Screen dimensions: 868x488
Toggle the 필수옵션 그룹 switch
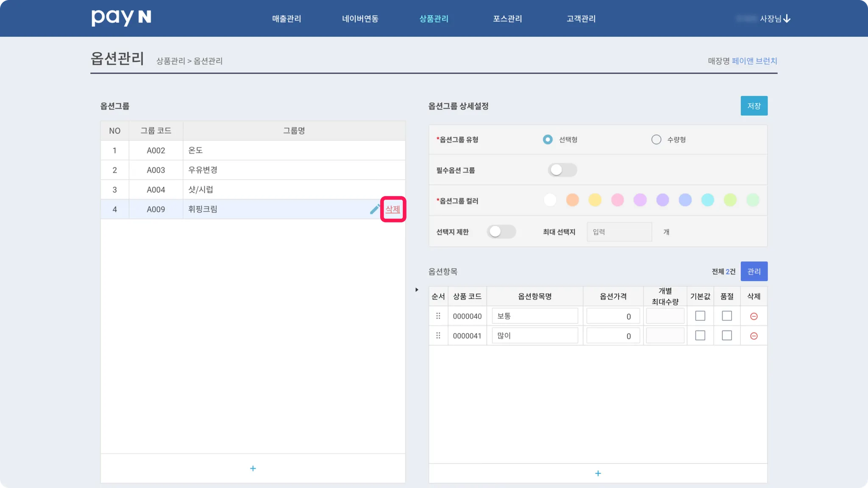562,170
